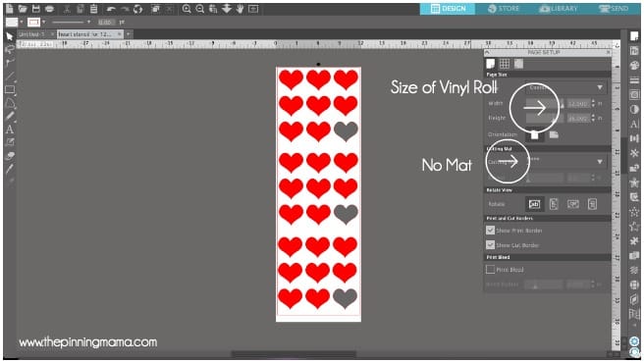Open the Page Setup panel icon in right sidebar

click(x=634, y=36)
